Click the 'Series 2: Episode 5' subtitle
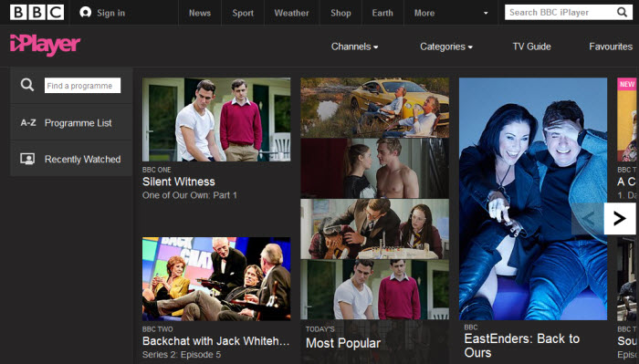Screen dimensions: 639x364 point(182,355)
